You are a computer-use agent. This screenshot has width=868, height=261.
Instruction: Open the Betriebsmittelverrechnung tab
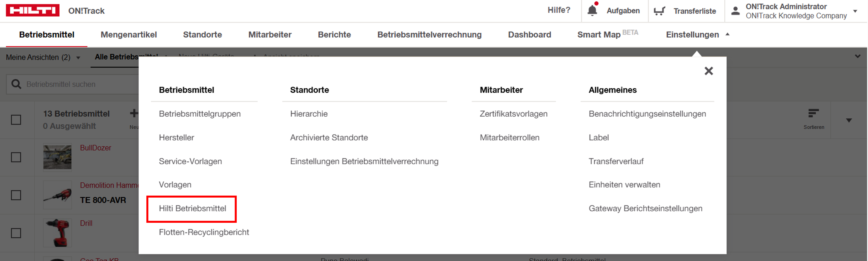[429, 35]
